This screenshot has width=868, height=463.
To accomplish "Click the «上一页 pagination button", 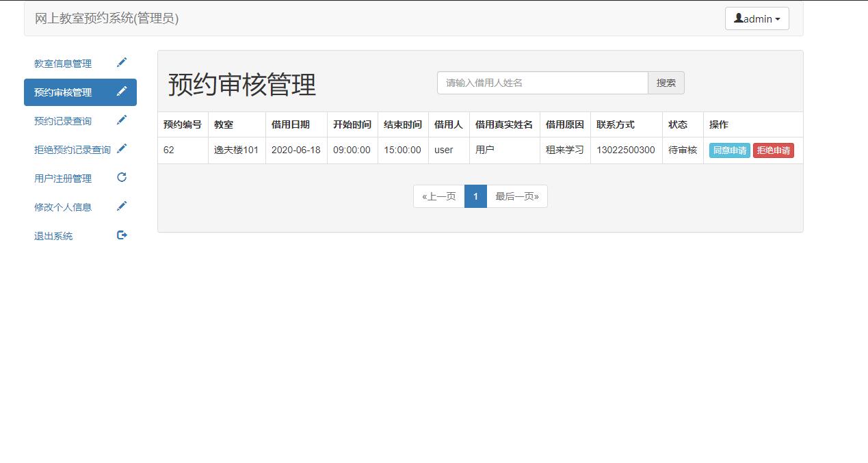I will 438,196.
